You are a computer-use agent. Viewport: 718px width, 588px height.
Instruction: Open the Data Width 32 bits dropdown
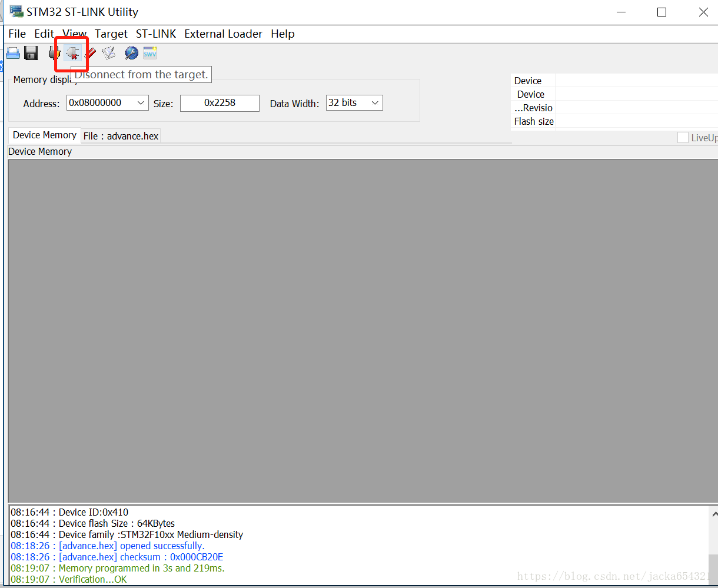coord(354,103)
